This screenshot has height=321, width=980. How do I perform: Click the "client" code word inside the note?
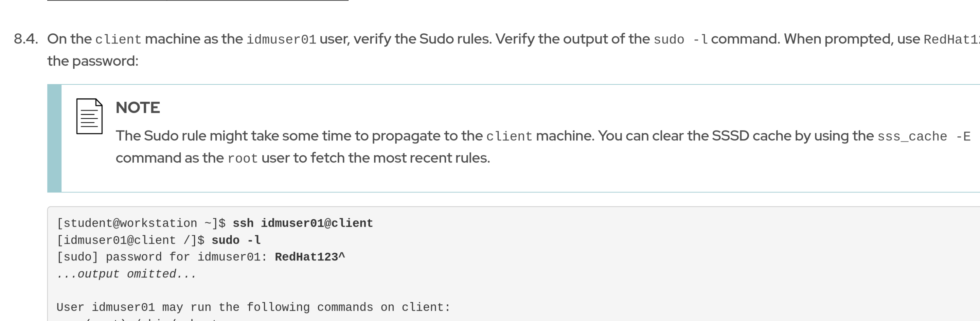[509, 136]
